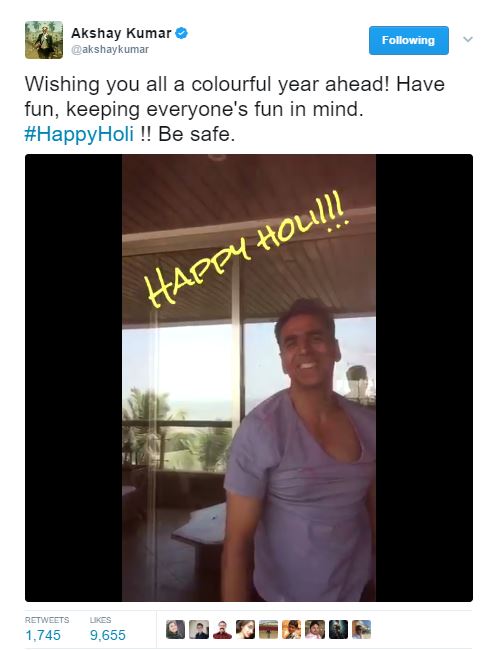Toggle the Following button to unfollow
Viewport: 489px width, 650px height.
(409, 40)
